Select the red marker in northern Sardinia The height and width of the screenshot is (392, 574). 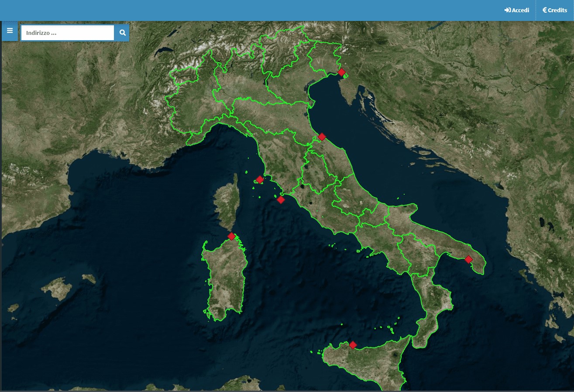point(231,236)
